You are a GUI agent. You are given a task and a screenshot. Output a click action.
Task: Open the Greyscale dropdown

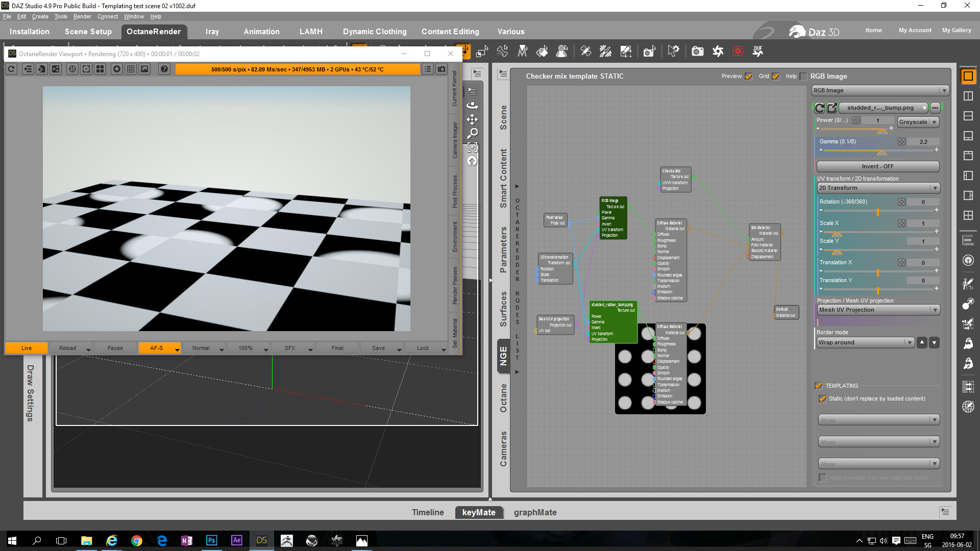click(918, 122)
